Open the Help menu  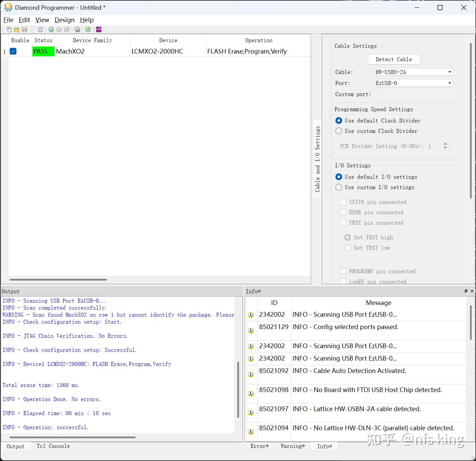[87, 20]
